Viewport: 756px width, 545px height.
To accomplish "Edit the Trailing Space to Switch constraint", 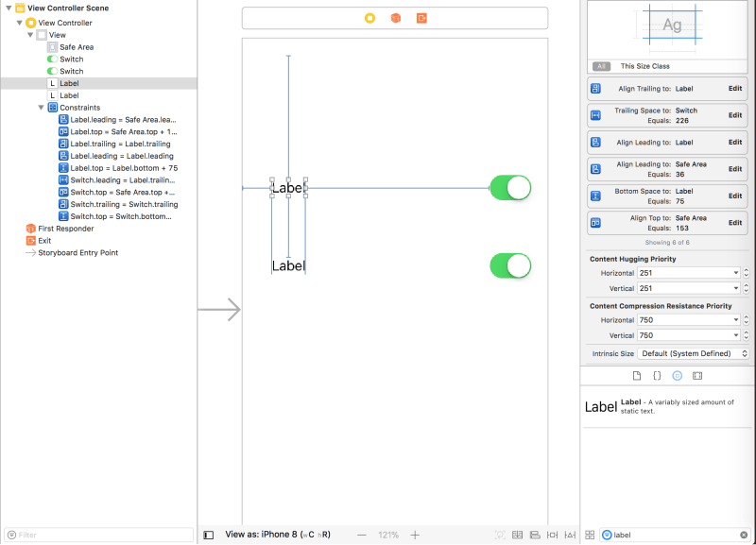I will coord(735,114).
